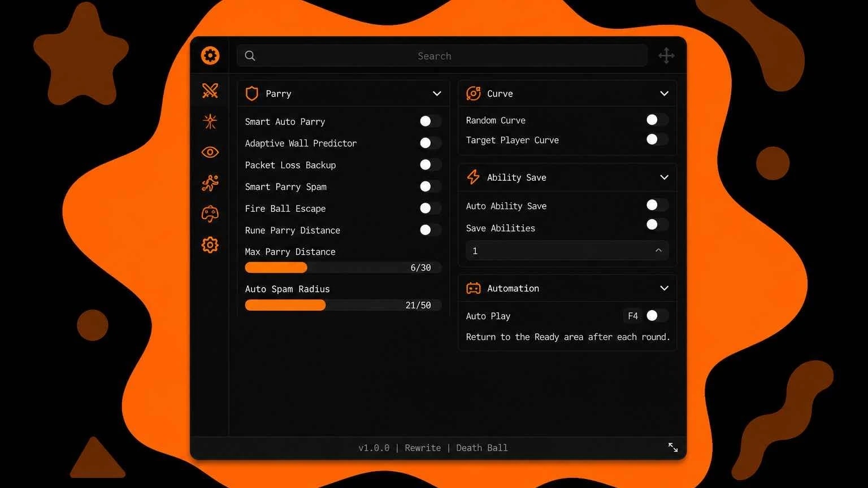Collapse the Ability Save section

pyautogui.click(x=665, y=177)
